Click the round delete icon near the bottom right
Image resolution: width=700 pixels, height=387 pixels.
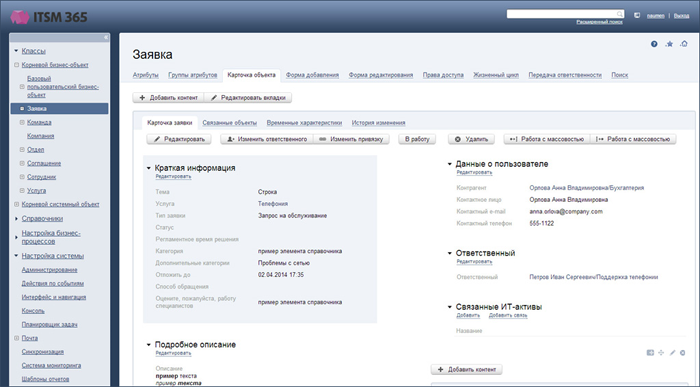coord(683,353)
